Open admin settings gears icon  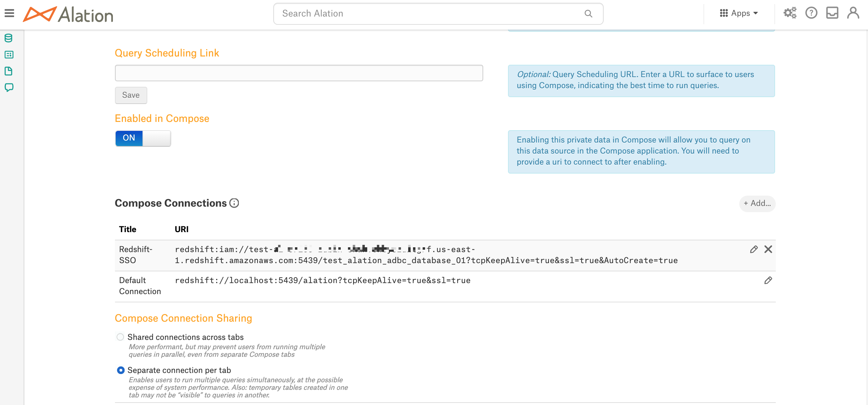(x=790, y=13)
